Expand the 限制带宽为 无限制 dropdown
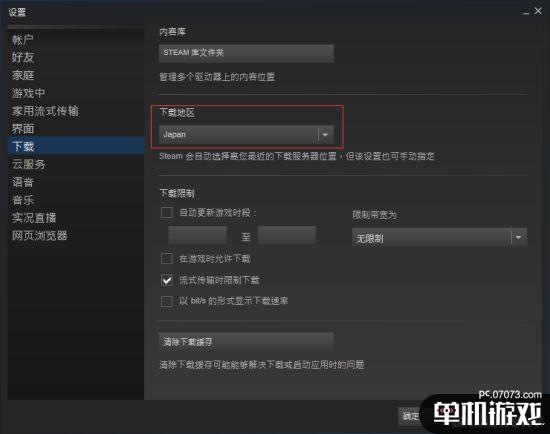This screenshot has width=550, height=434. (439, 238)
